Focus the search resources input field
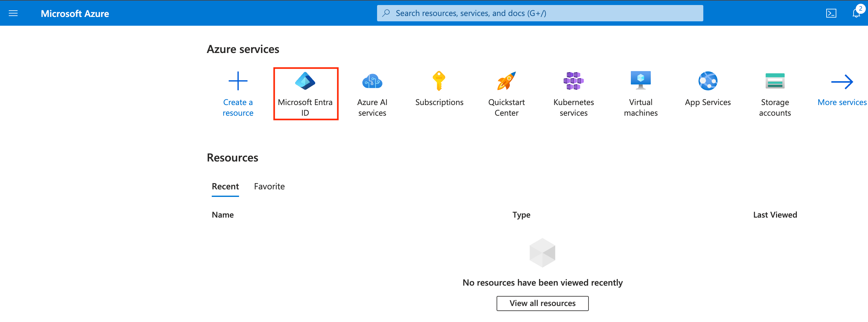The height and width of the screenshot is (322, 868). point(540,13)
